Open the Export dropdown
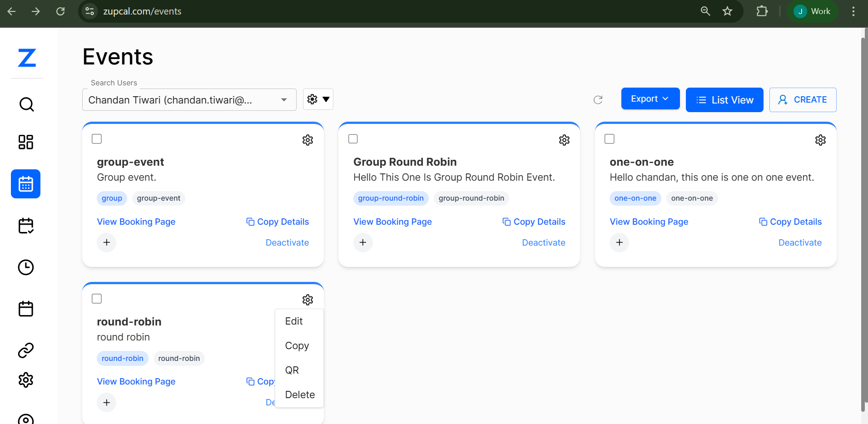The width and height of the screenshot is (868, 424). pyautogui.click(x=650, y=99)
